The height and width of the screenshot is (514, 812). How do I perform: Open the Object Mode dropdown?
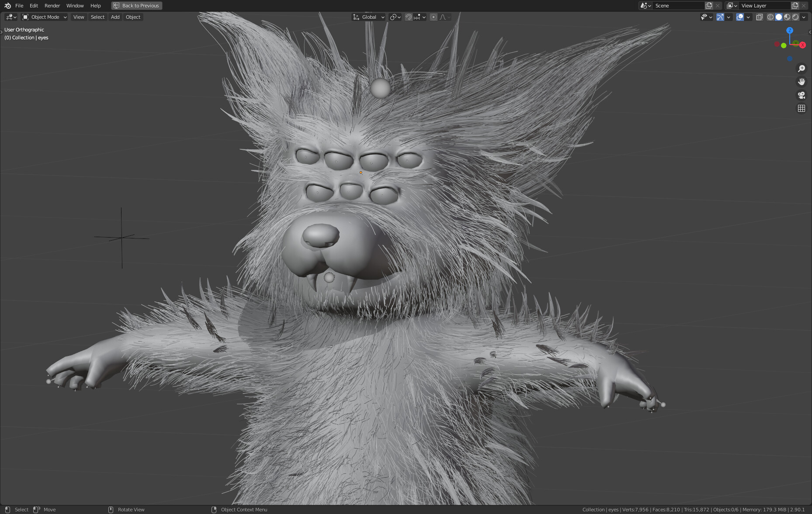point(44,17)
